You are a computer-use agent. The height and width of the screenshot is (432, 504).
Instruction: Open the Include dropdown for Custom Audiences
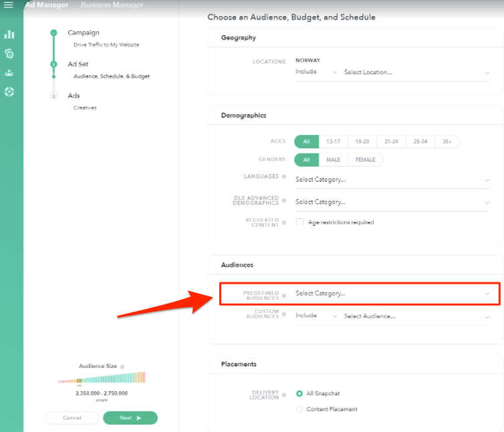pyautogui.click(x=316, y=316)
